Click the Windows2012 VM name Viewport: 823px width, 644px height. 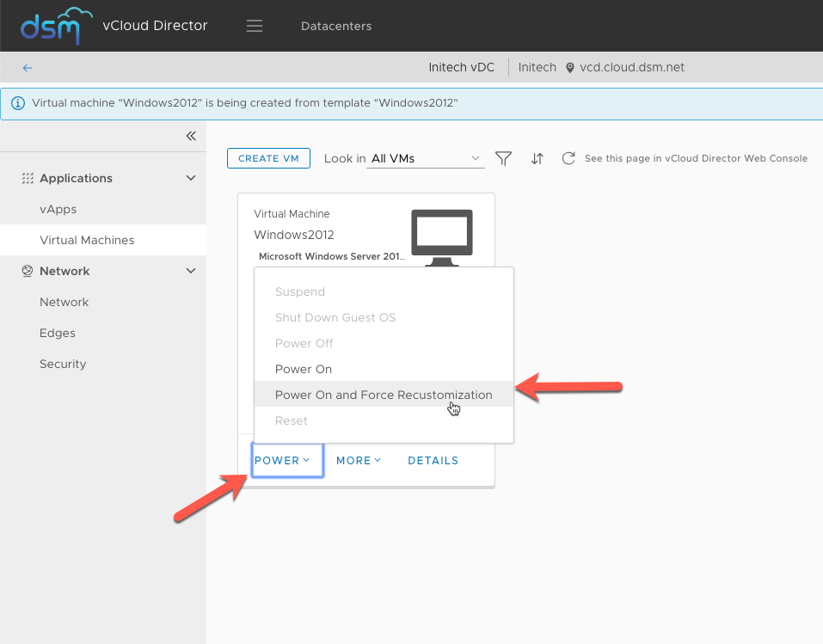coord(294,235)
